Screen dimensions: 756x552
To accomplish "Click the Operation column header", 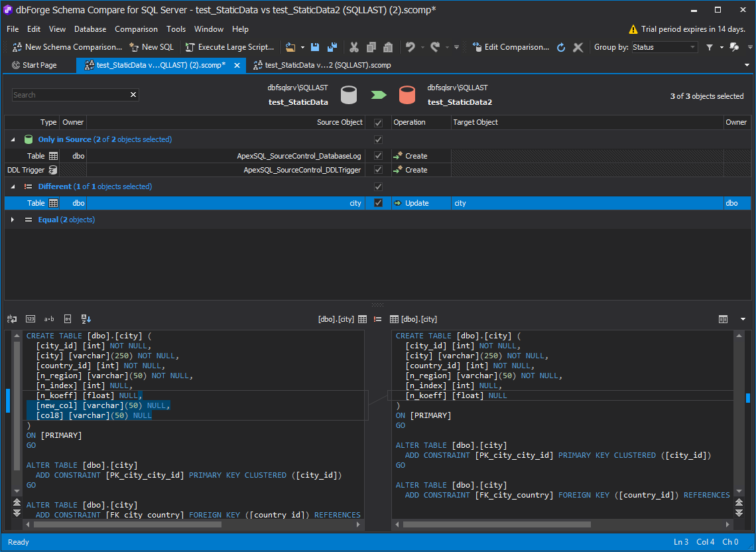I will point(421,123).
